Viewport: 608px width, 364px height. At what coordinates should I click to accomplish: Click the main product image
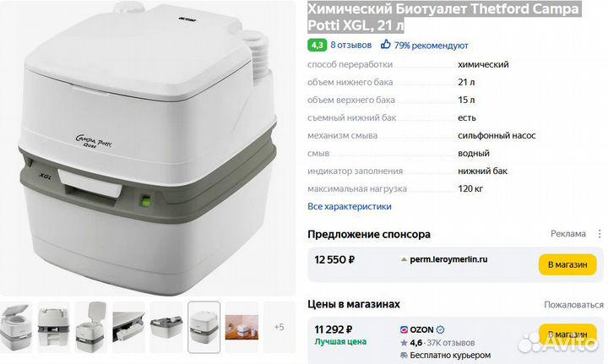(147, 148)
